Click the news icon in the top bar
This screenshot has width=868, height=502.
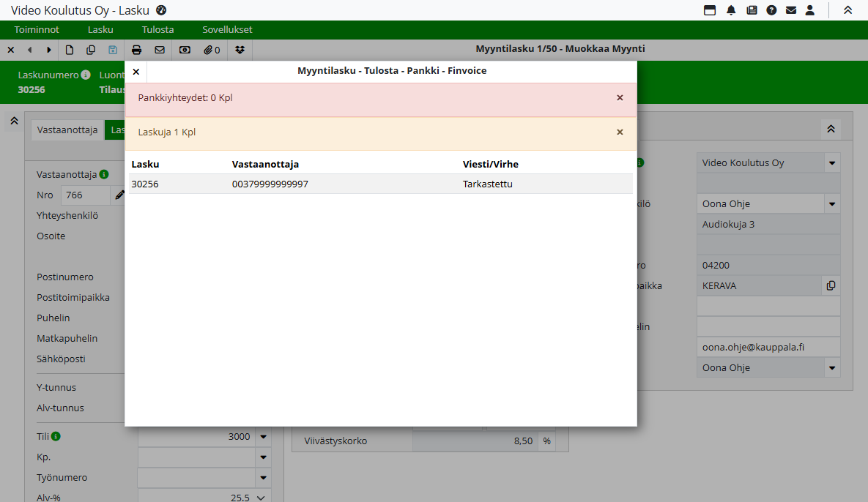752,10
